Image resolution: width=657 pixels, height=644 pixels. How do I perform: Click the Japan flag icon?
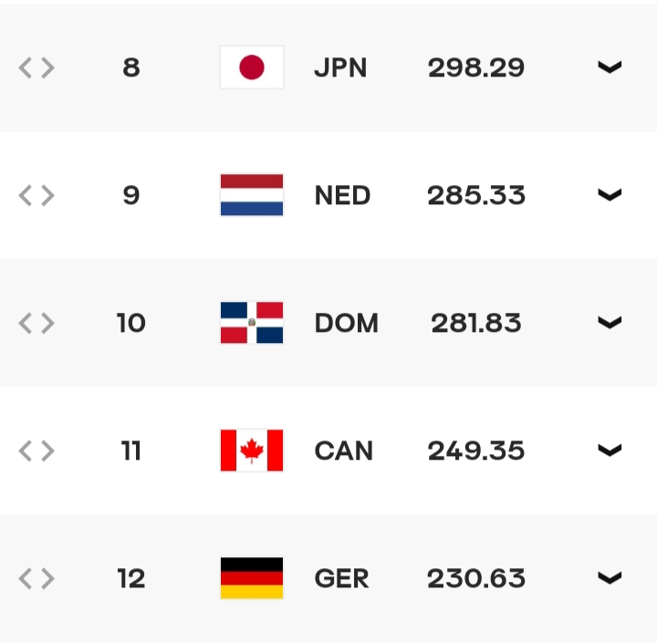pyautogui.click(x=252, y=68)
